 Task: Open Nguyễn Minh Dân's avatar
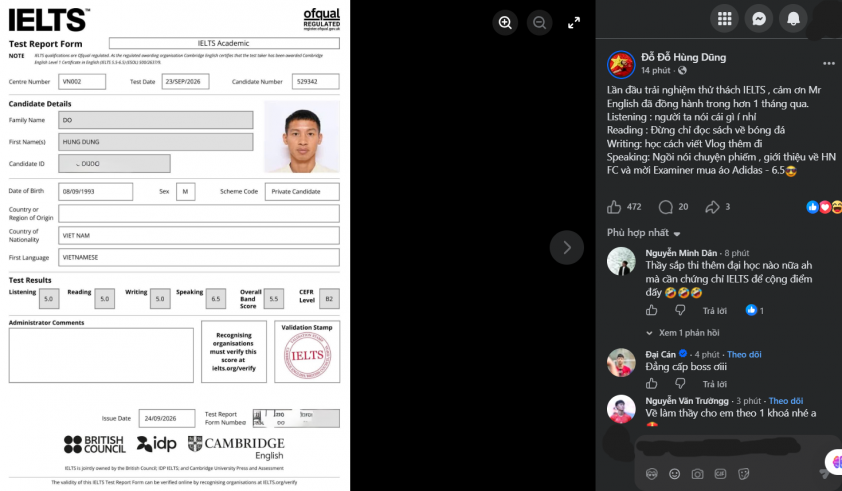coord(621,262)
